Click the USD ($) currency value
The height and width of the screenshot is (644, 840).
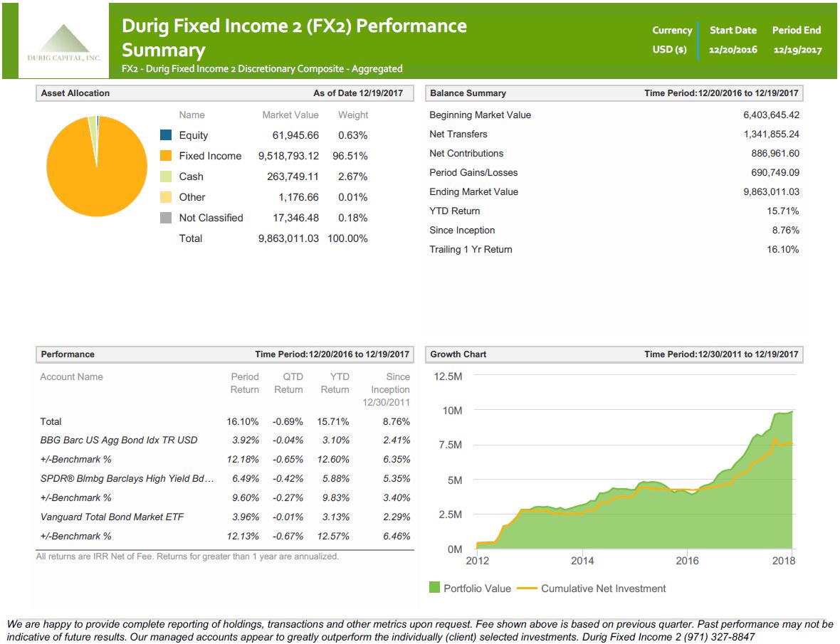tap(669, 49)
